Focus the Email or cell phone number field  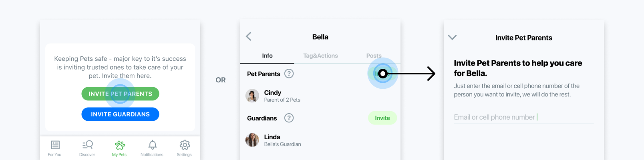524,117
